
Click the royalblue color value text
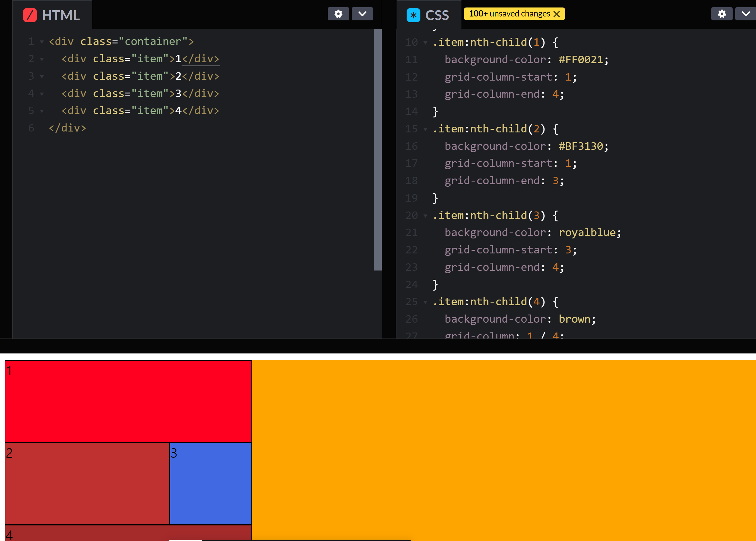tap(587, 232)
